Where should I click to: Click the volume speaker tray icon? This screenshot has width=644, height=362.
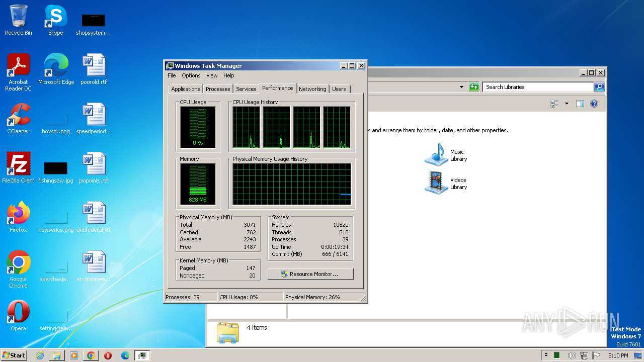[572, 355]
